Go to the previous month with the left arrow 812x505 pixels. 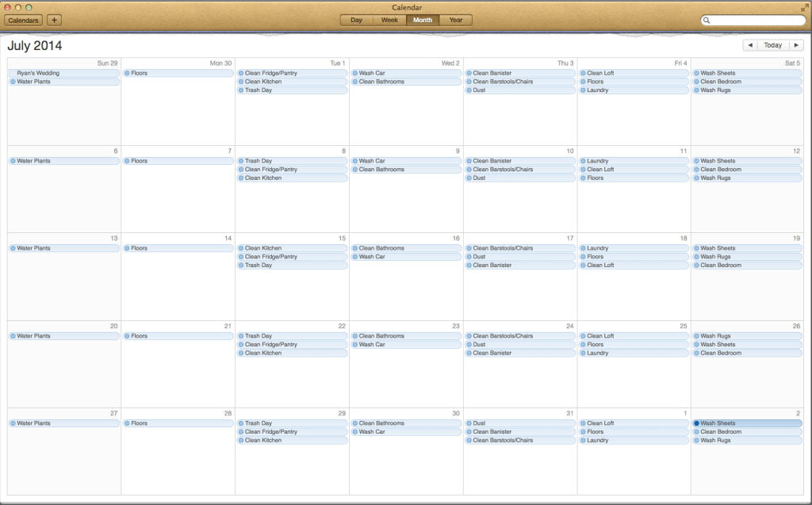750,45
